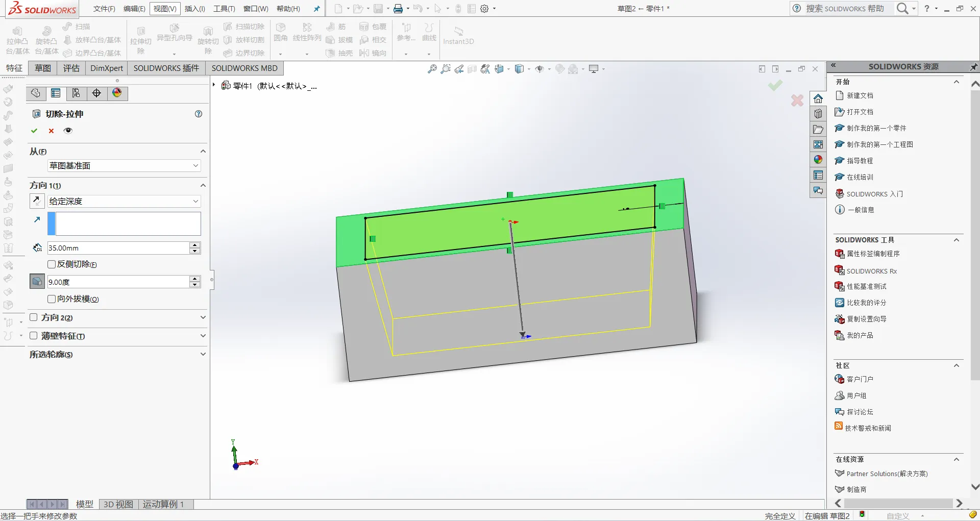This screenshot has width=980, height=521.
Task: Click the 新建文档 link
Action: point(860,95)
